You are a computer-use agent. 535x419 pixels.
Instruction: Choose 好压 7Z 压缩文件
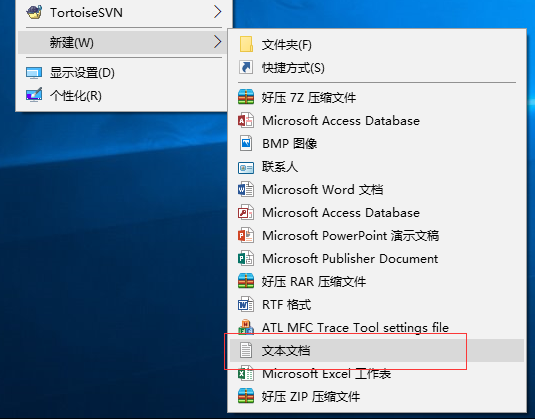pos(377,98)
